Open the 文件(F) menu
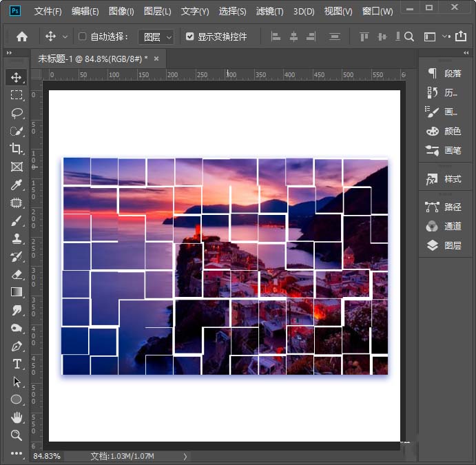 [48, 11]
